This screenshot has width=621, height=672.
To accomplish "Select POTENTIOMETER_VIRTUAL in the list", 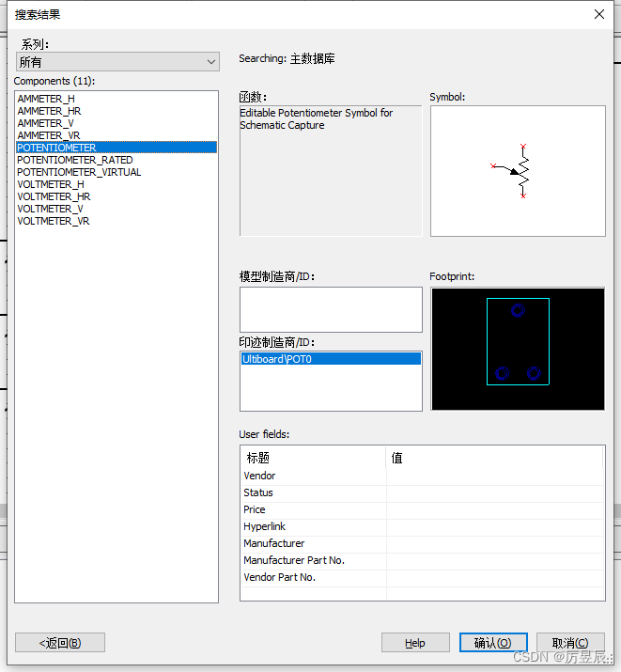I will click(x=79, y=172).
